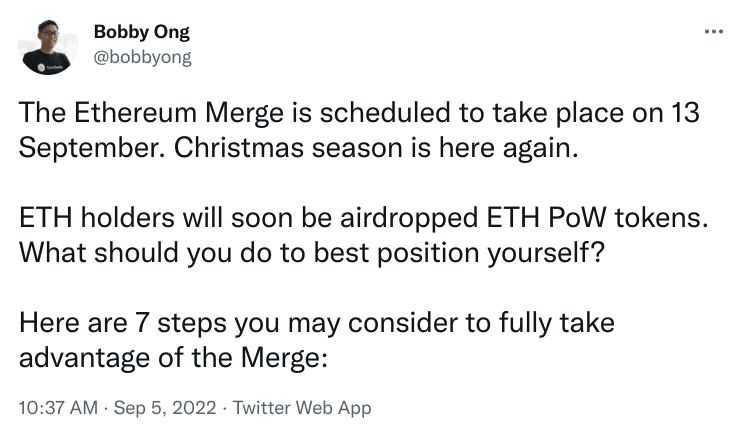Click 'What should you do to best position yourself?'
Image resolution: width=737 pixels, height=428 pixels.
click(311, 253)
